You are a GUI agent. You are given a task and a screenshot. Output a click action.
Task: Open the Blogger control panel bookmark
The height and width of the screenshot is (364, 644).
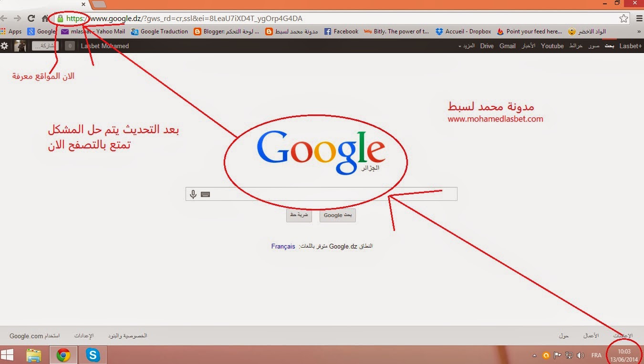227,31
